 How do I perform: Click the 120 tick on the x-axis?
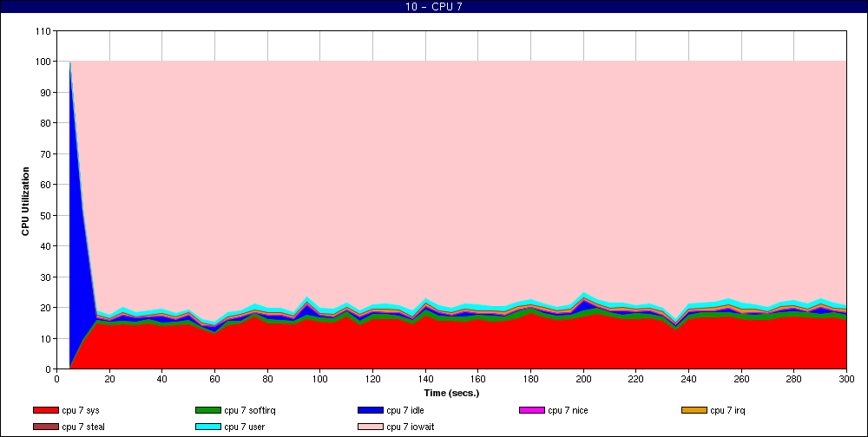click(372, 379)
